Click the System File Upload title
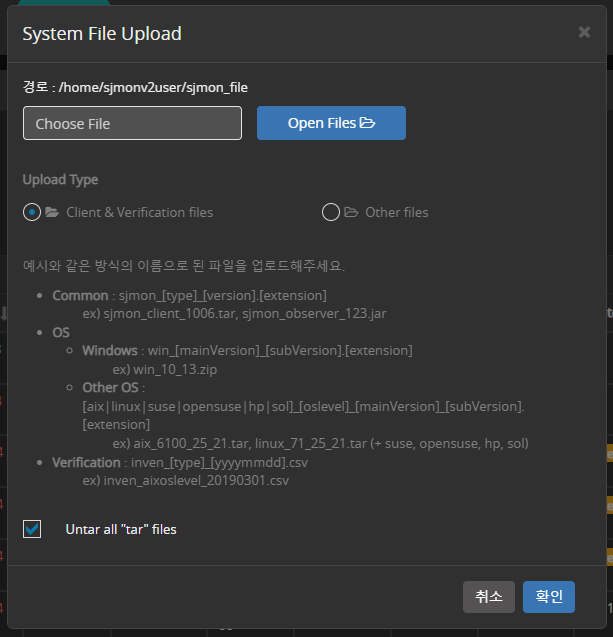 point(102,34)
